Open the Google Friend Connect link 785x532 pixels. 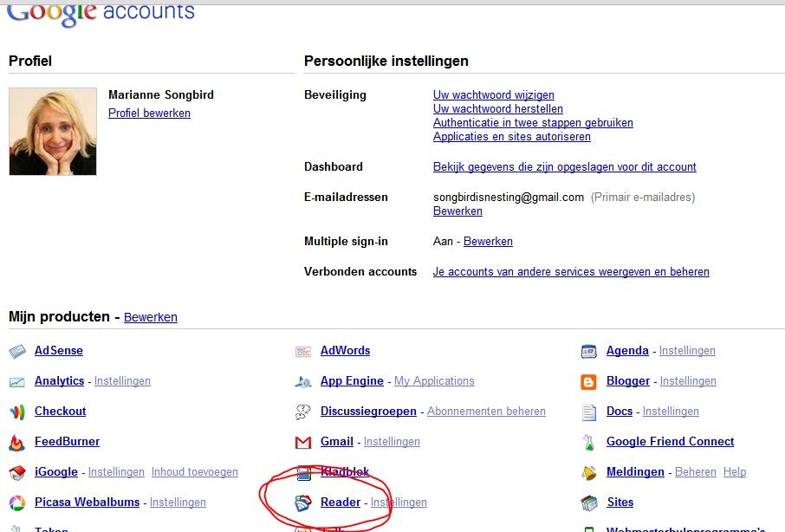(x=671, y=441)
